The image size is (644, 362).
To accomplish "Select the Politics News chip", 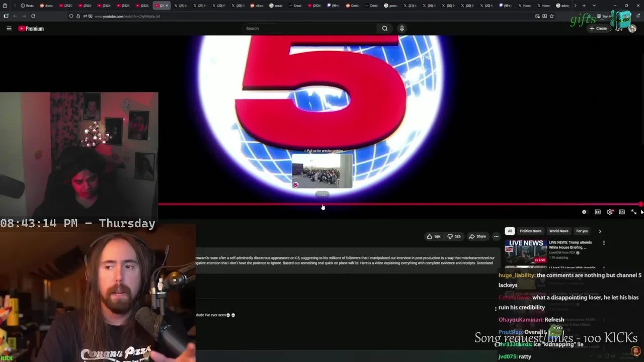I will (x=530, y=231).
